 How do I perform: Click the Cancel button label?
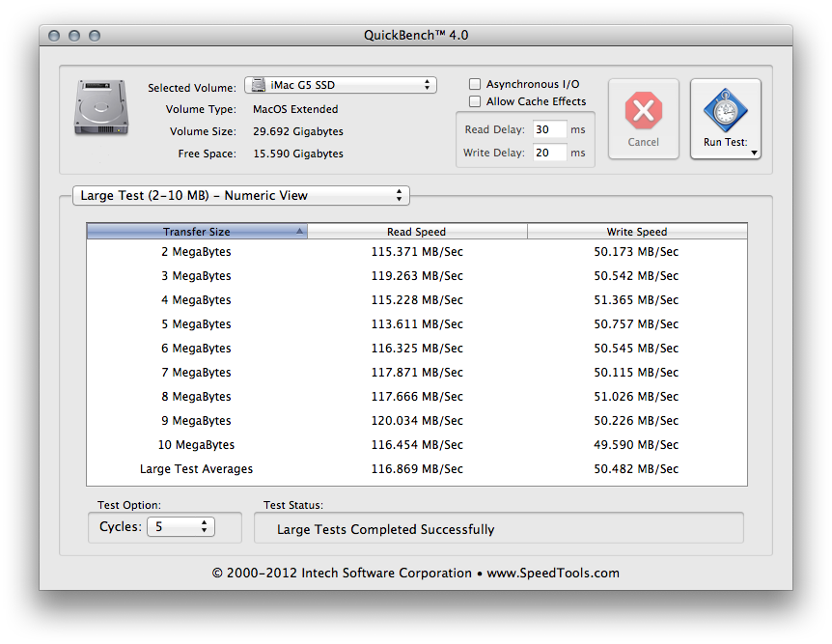643,142
